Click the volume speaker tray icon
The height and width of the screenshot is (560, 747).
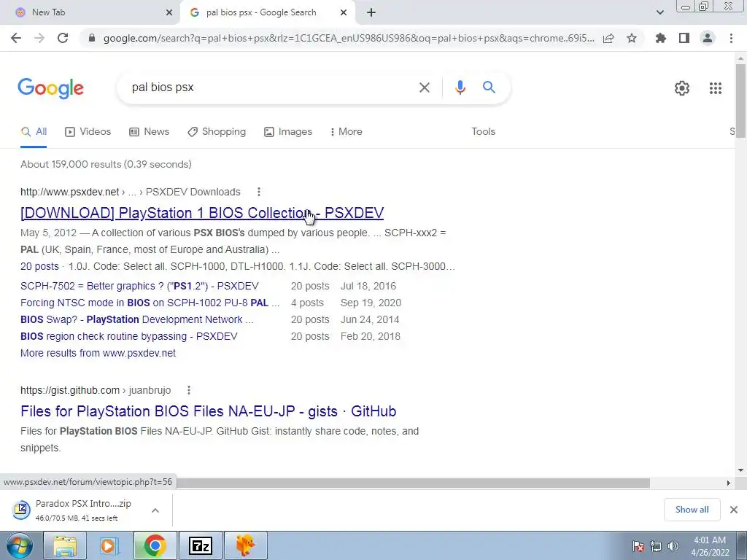(x=673, y=545)
